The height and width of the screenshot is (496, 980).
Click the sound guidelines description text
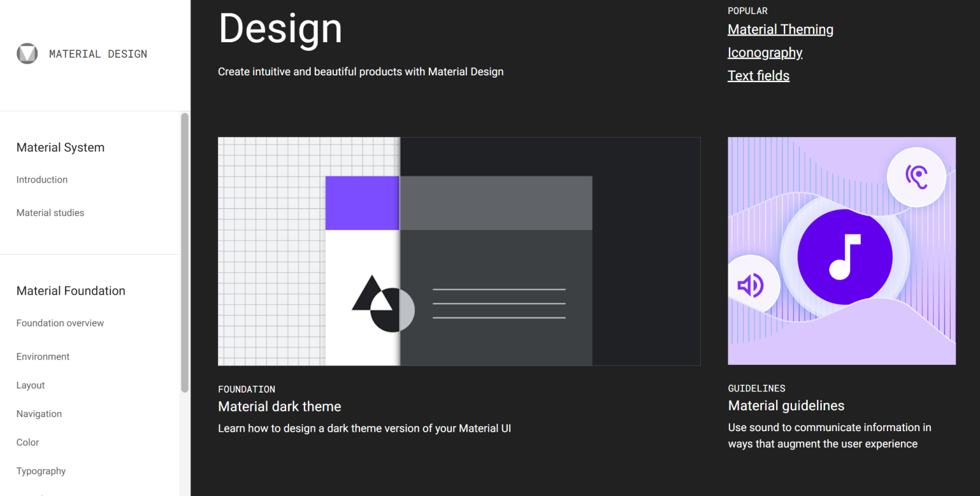(x=829, y=435)
